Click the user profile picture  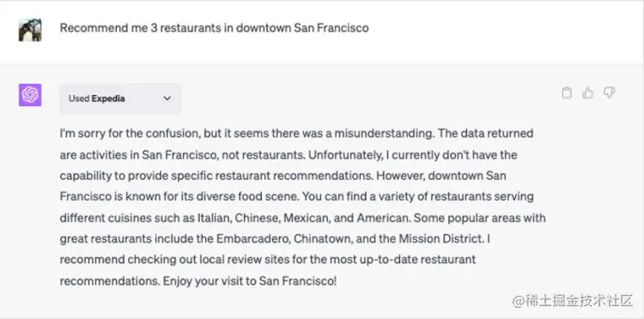point(30,30)
